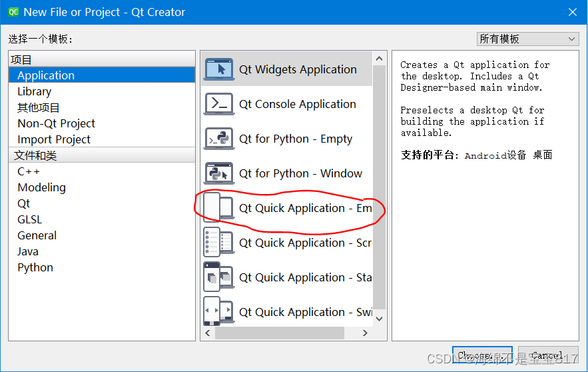Select Non-Qt Project category
Screen dimensions: 588x372
coord(102,123)
